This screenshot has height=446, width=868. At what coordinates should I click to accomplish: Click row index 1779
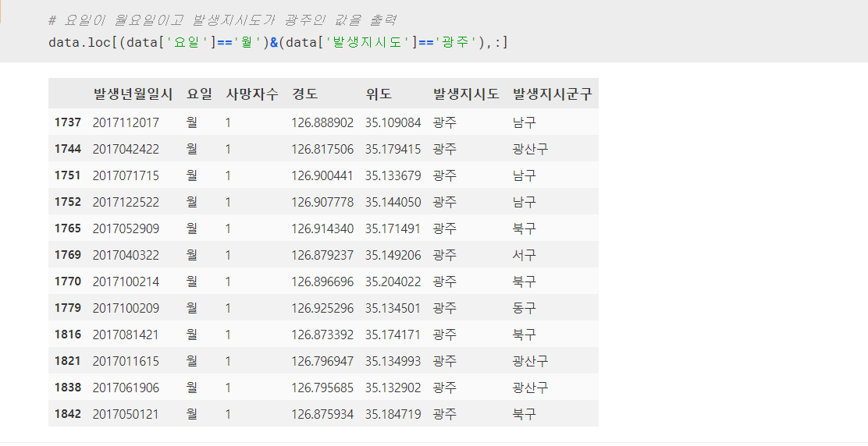coord(68,308)
